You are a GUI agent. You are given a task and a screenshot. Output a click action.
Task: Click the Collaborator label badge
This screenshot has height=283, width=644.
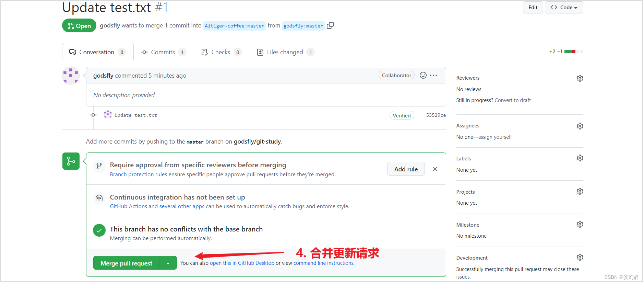pyautogui.click(x=397, y=75)
